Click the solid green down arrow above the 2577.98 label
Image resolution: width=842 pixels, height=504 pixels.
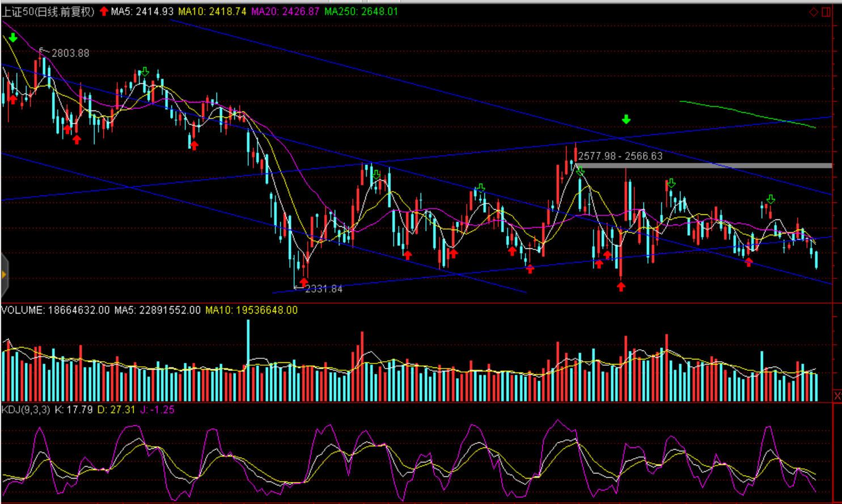626,119
